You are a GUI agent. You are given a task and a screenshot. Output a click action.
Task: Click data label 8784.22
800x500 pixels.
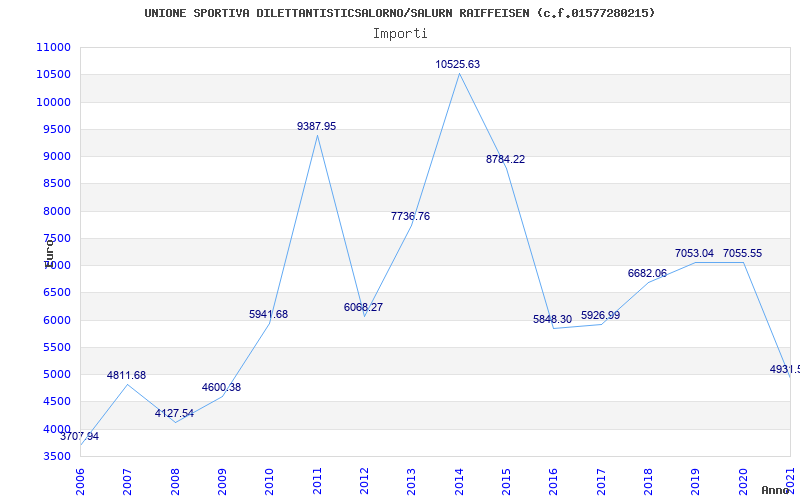coord(505,159)
